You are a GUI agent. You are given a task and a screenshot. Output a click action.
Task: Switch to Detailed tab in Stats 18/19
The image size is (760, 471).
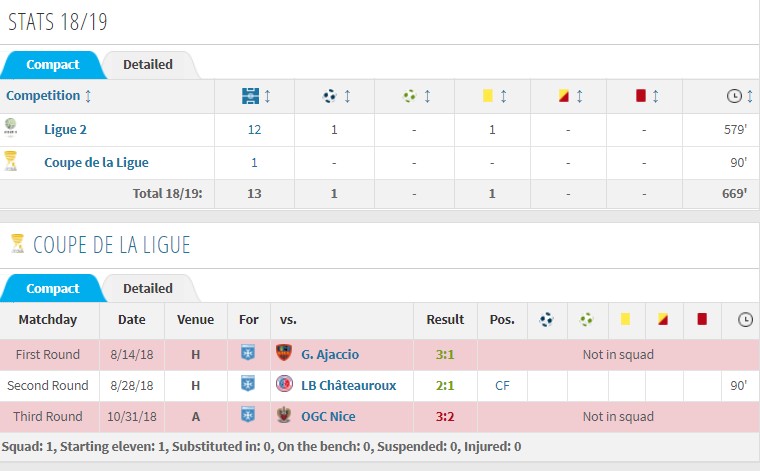(148, 64)
